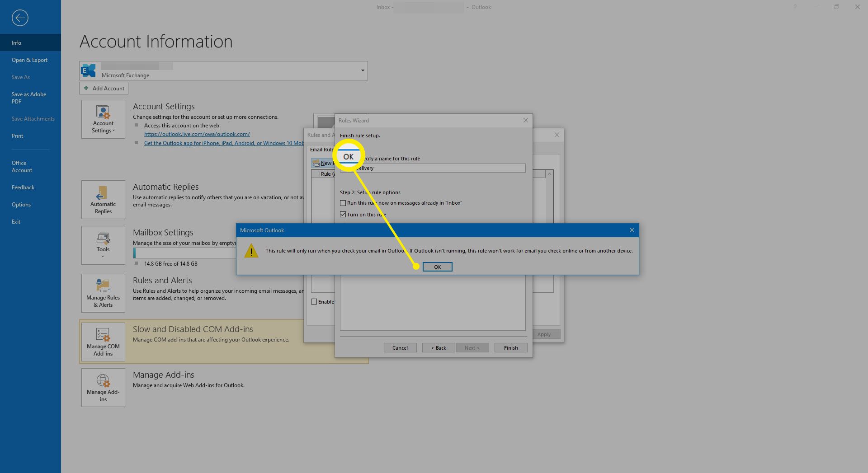Click the back arrow in the sidebar

pos(20,18)
